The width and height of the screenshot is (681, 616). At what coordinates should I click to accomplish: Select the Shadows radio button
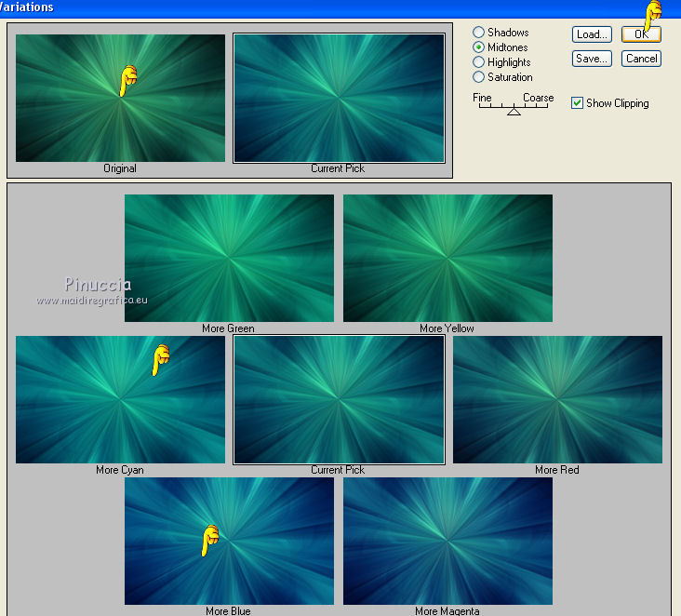[478, 33]
